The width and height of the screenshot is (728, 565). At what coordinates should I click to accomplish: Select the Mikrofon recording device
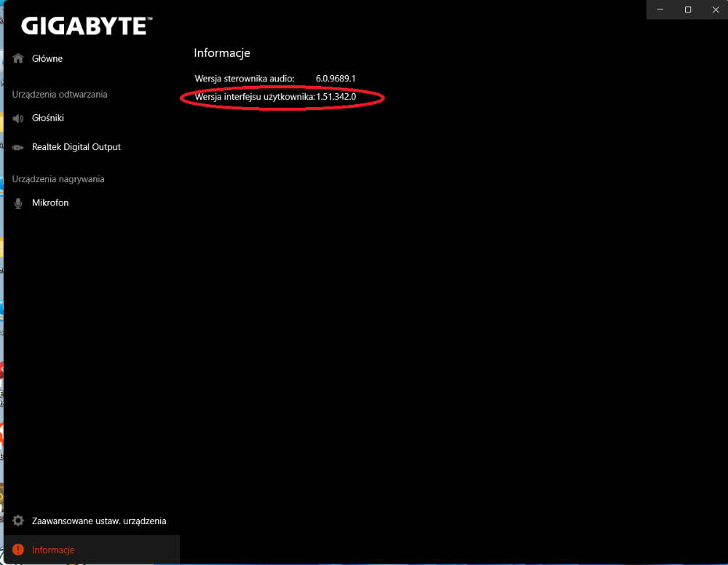pyautogui.click(x=50, y=203)
